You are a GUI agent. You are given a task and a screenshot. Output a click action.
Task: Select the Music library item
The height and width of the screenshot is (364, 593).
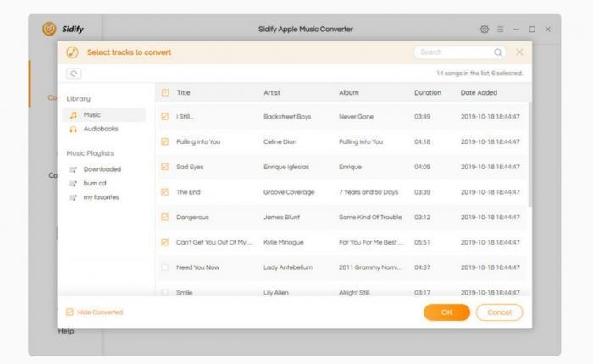coord(104,114)
